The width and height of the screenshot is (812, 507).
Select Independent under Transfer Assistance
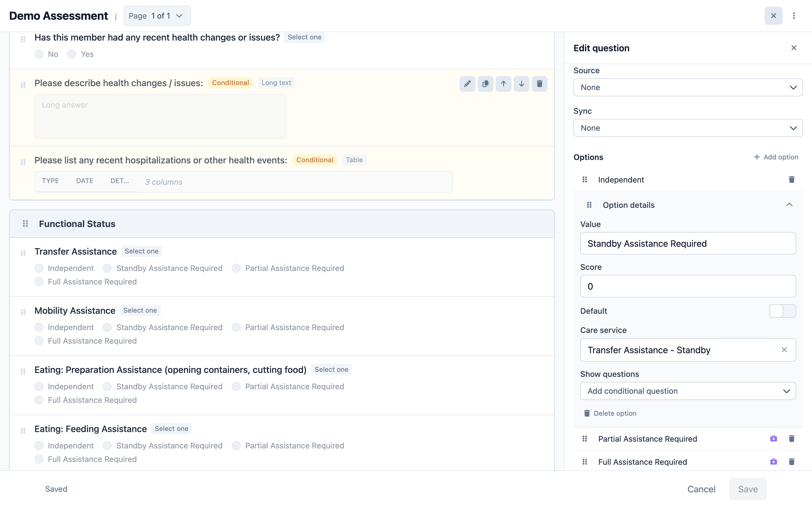[39, 268]
